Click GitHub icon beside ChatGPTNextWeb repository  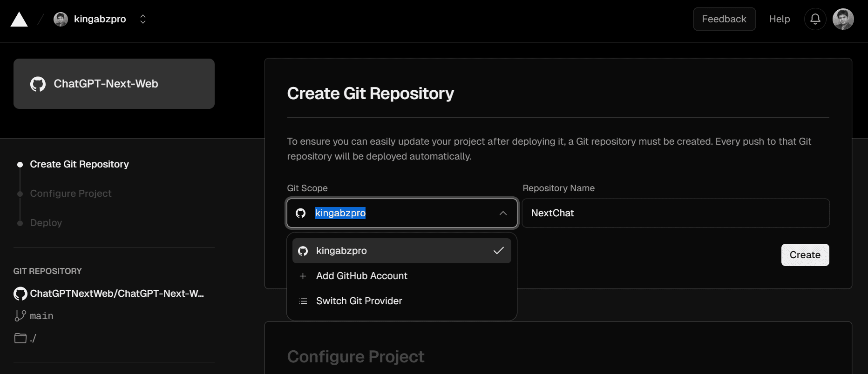point(20,294)
